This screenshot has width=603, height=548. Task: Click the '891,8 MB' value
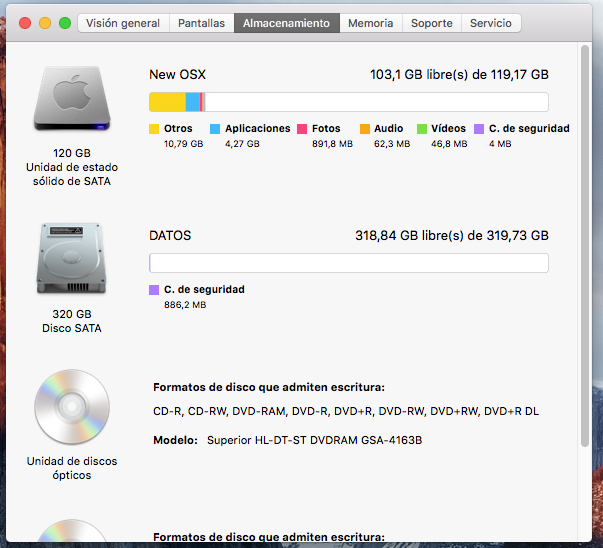coord(332,144)
